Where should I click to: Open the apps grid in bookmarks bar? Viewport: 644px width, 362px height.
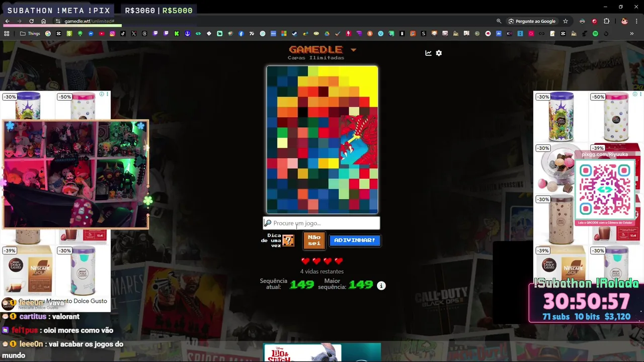pos(7,34)
